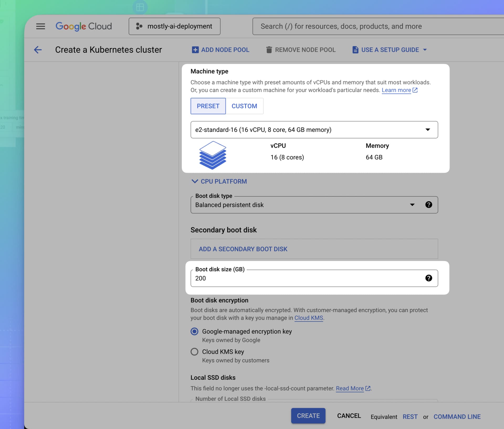The width and height of the screenshot is (504, 429).
Task: Open help for Boot disk type
Action: 429,205
